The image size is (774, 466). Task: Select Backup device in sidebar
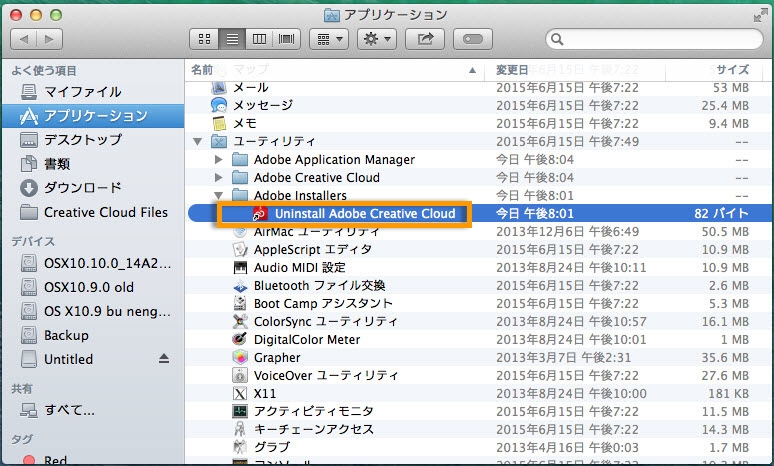93,335
